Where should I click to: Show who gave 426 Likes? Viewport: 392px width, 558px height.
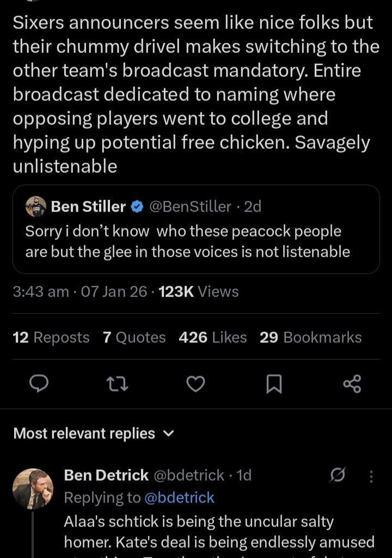click(212, 338)
